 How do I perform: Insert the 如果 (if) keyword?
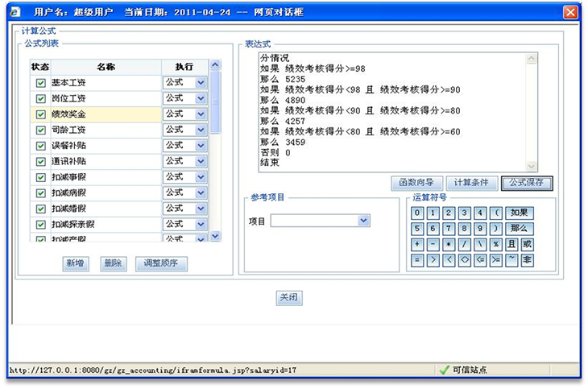click(520, 213)
